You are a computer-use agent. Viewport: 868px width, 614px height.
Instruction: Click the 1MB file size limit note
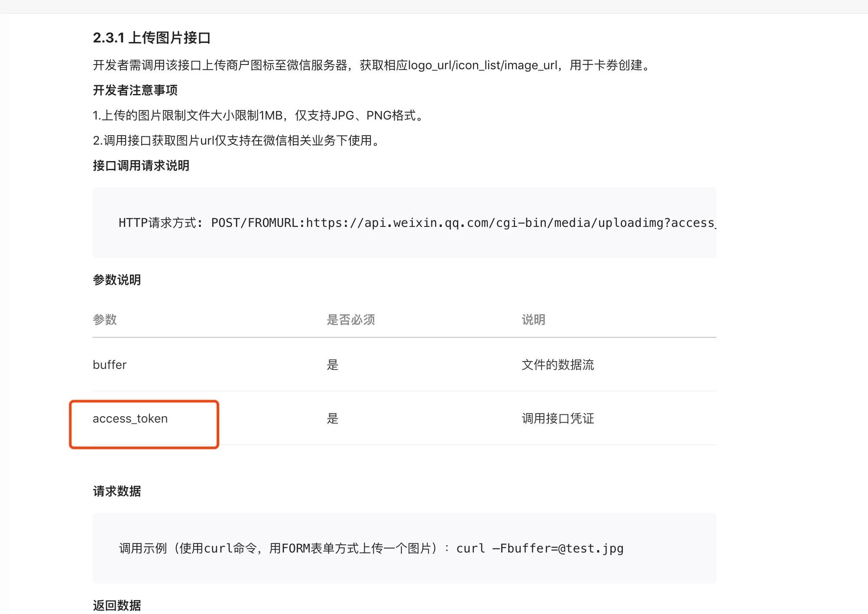tap(259, 116)
